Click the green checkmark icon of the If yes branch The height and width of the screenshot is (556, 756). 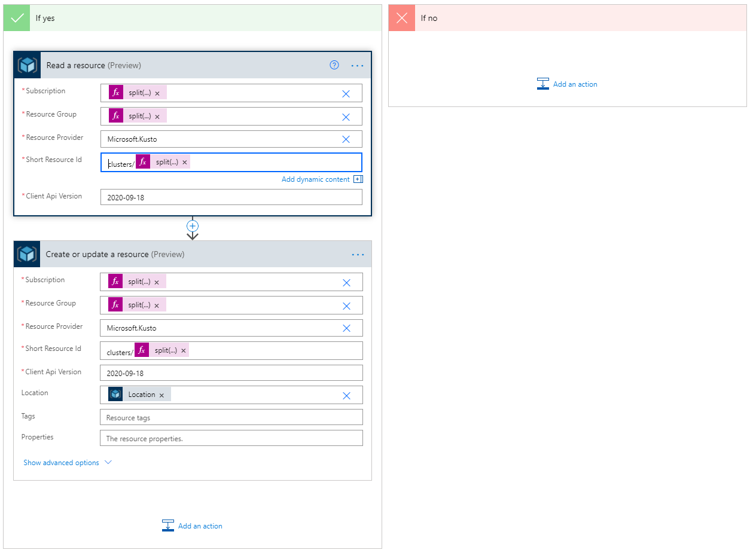(16, 17)
